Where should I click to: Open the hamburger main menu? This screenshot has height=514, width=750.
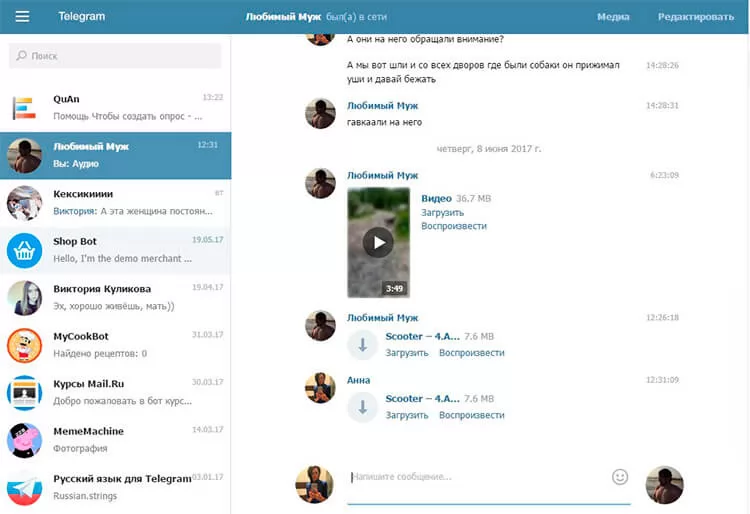tap(23, 17)
